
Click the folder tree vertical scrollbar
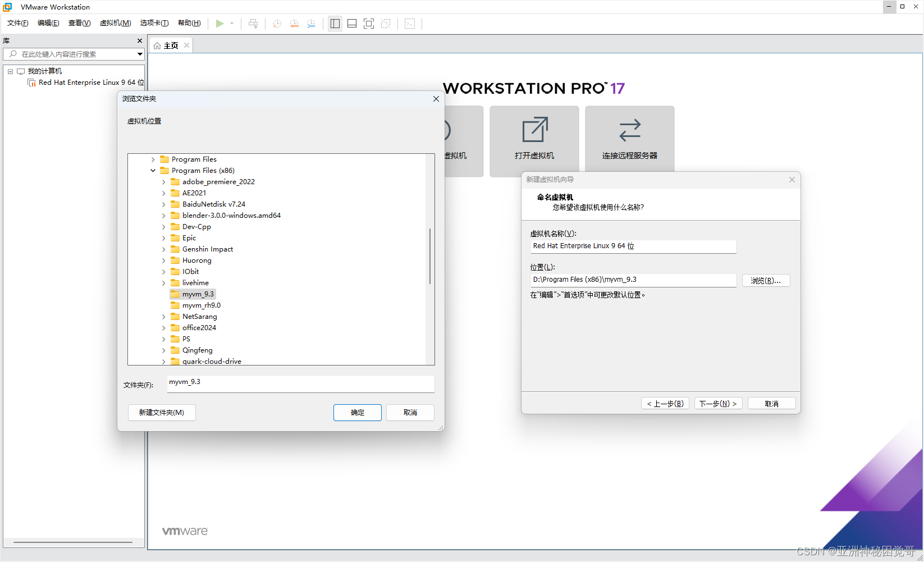click(x=430, y=256)
